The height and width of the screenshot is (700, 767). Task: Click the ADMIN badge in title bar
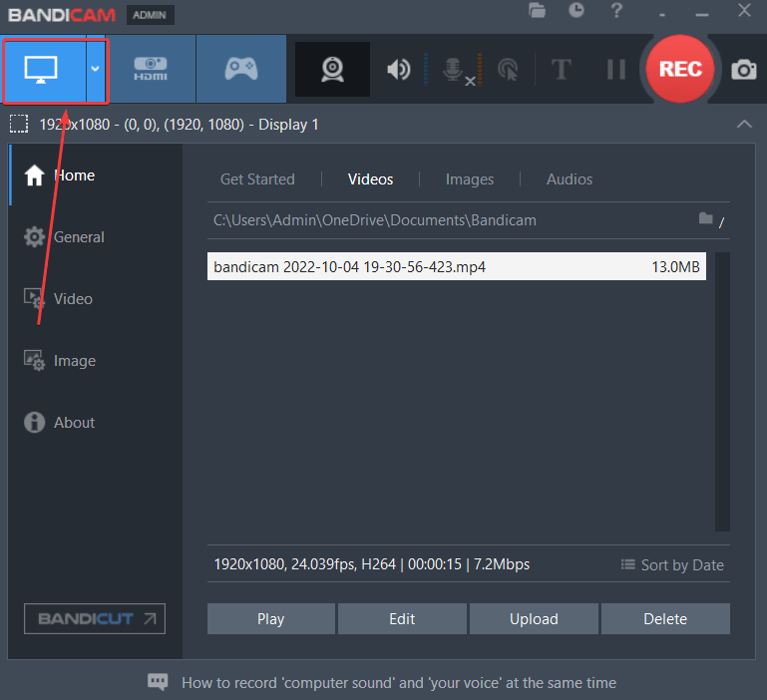[x=150, y=15]
